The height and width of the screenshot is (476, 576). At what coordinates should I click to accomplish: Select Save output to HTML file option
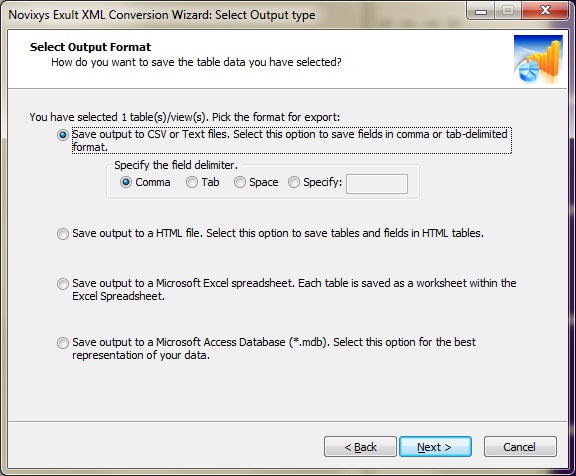[63, 234]
